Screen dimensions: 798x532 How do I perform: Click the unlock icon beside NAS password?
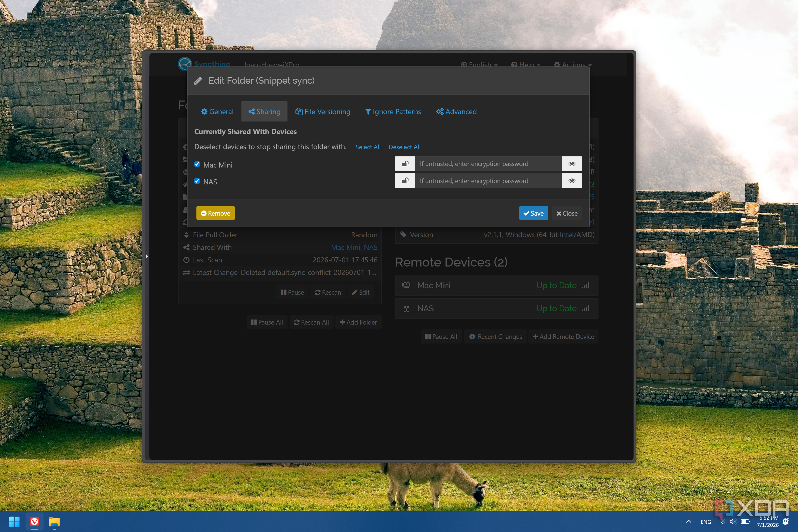pyautogui.click(x=405, y=181)
